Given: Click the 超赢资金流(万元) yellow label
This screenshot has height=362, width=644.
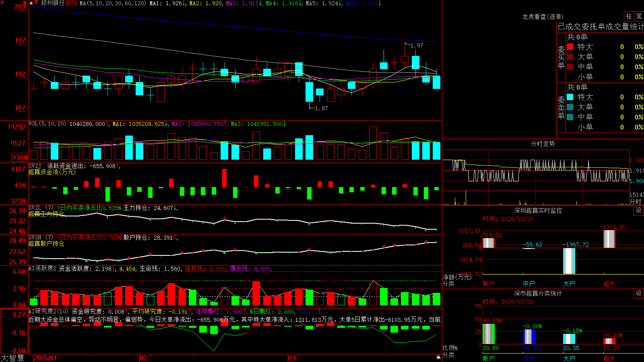Looking at the screenshot, I should 52,172.
